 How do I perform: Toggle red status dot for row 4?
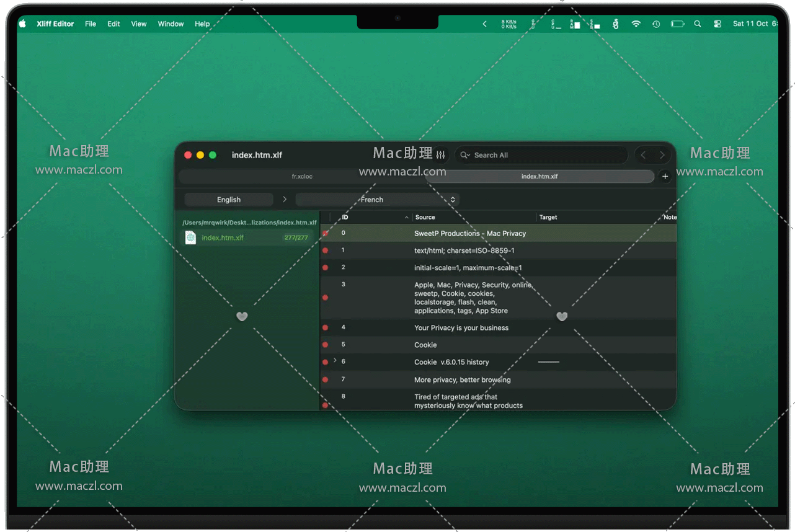[325, 328]
